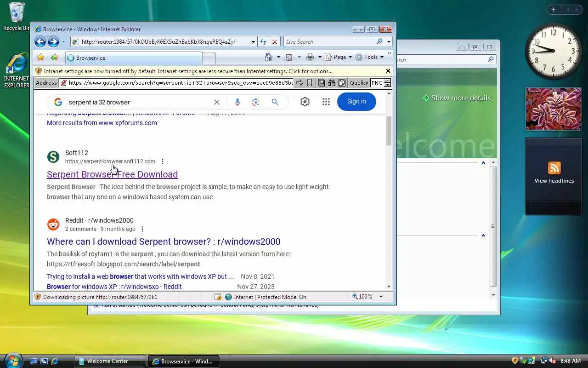Go back with the IE Back arrow
This screenshot has height=368, width=588.
click(x=40, y=42)
